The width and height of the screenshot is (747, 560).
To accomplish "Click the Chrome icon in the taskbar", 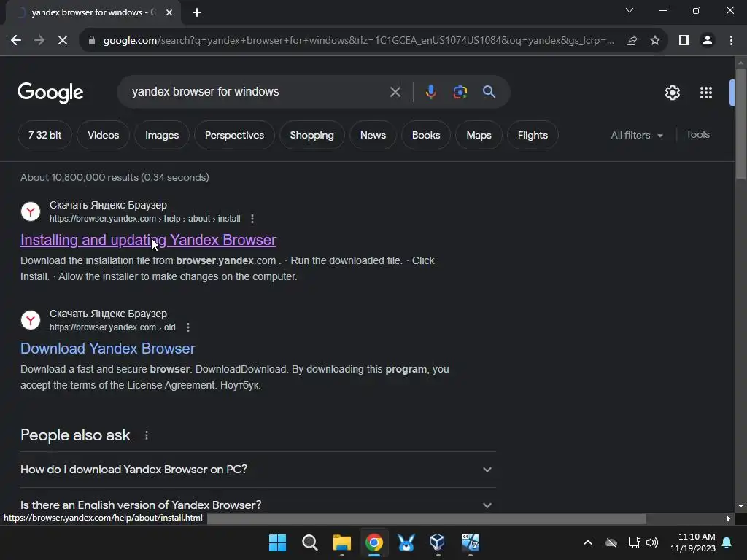I will [374, 542].
